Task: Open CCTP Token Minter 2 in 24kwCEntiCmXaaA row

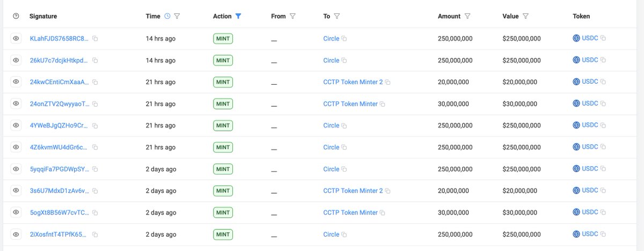Action: pyautogui.click(x=353, y=82)
